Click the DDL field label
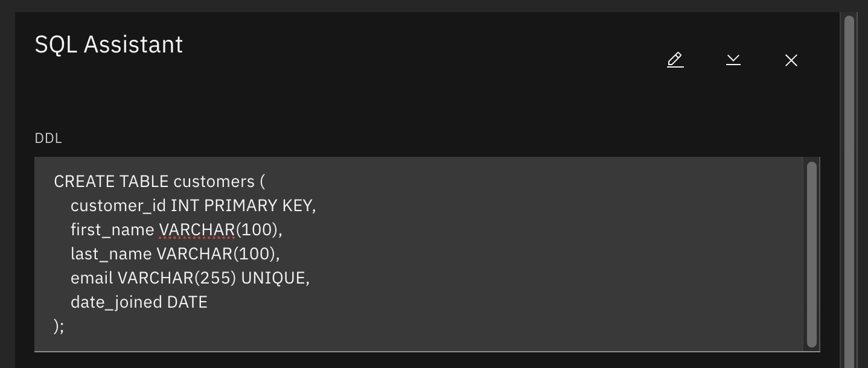Screen dimensions: 868x368 tap(48, 138)
